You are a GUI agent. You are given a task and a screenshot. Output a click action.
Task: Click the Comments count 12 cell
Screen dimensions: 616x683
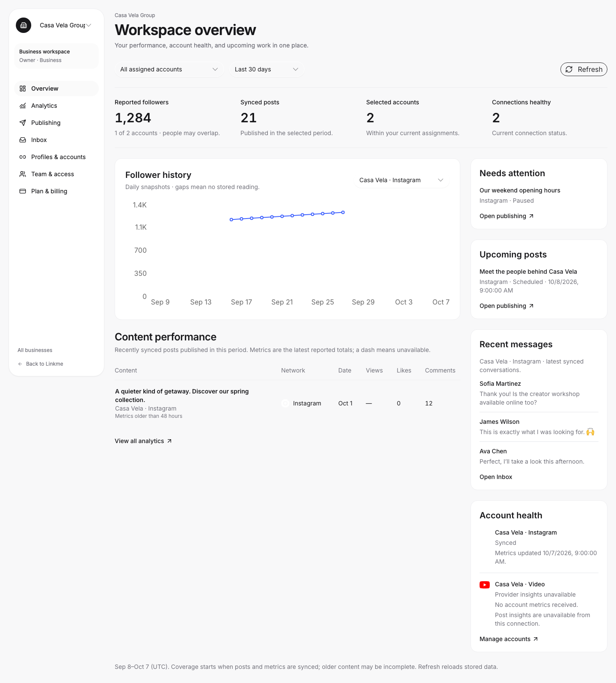(429, 403)
